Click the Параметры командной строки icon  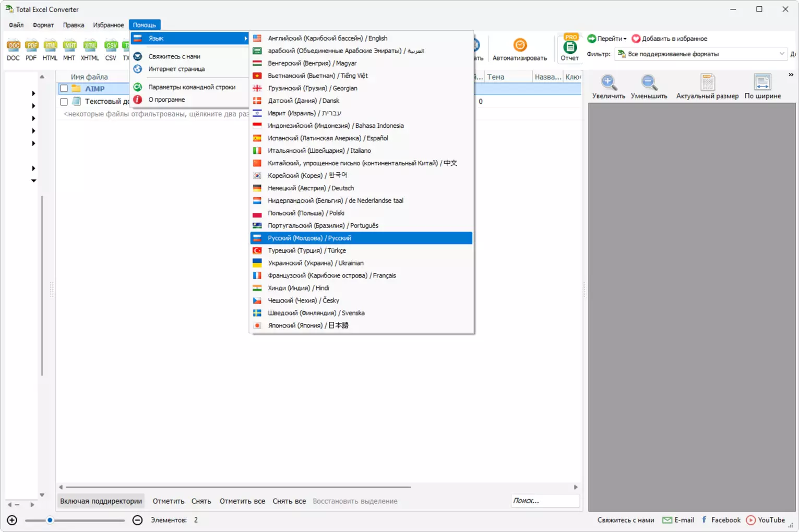138,87
